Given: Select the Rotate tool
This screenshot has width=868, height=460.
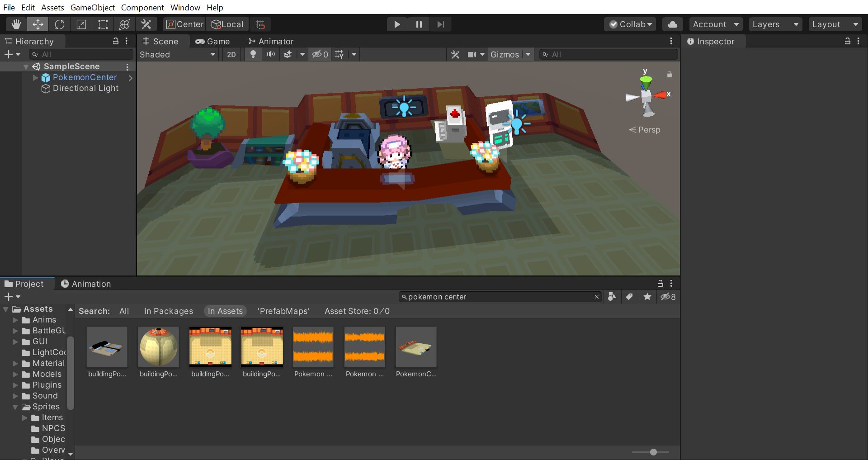Looking at the screenshot, I should [x=60, y=24].
